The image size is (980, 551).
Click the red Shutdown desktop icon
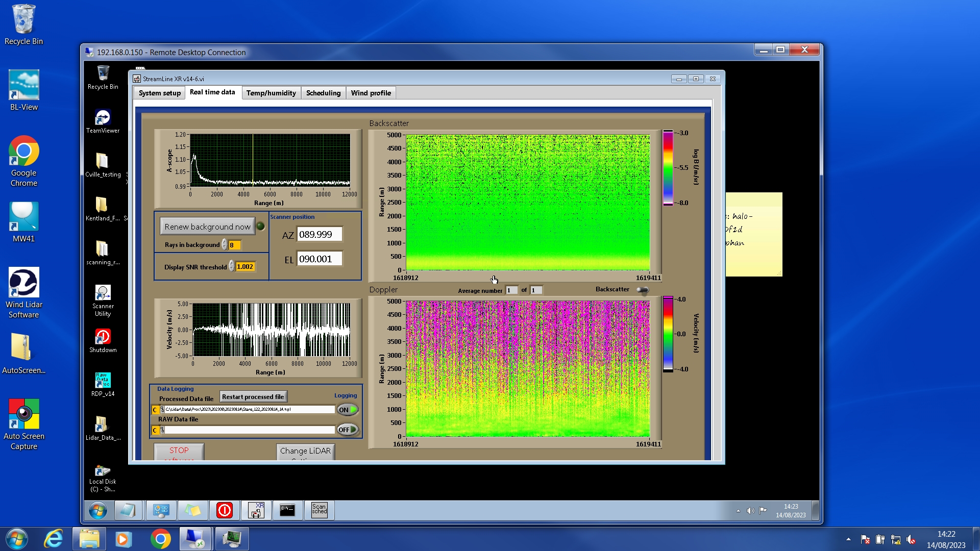point(103,337)
